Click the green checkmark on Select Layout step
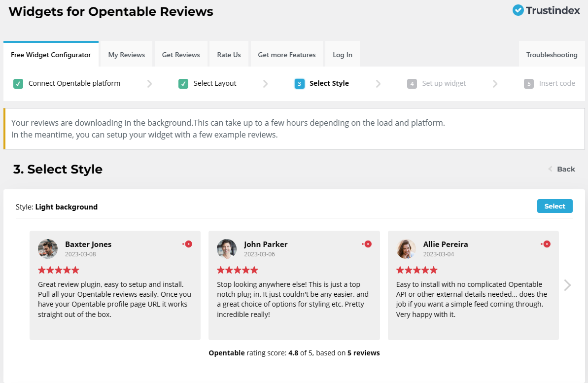Viewport: 588px width, 383px height. (x=183, y=84)
